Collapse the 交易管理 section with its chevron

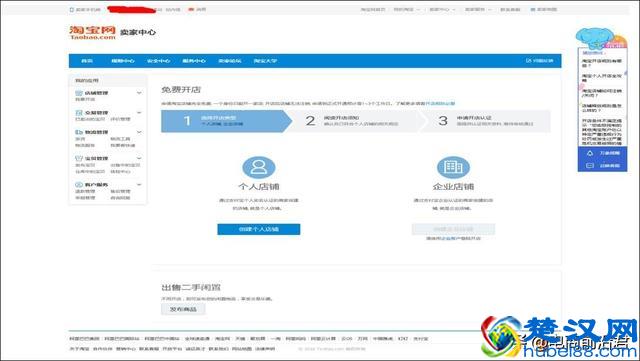[x=139, y=113]
